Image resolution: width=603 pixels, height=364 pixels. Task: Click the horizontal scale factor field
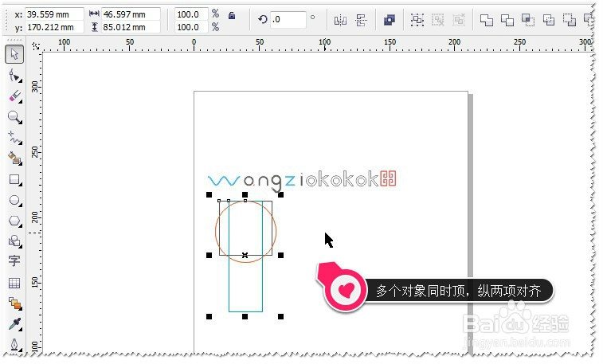(x=191, y=14)
